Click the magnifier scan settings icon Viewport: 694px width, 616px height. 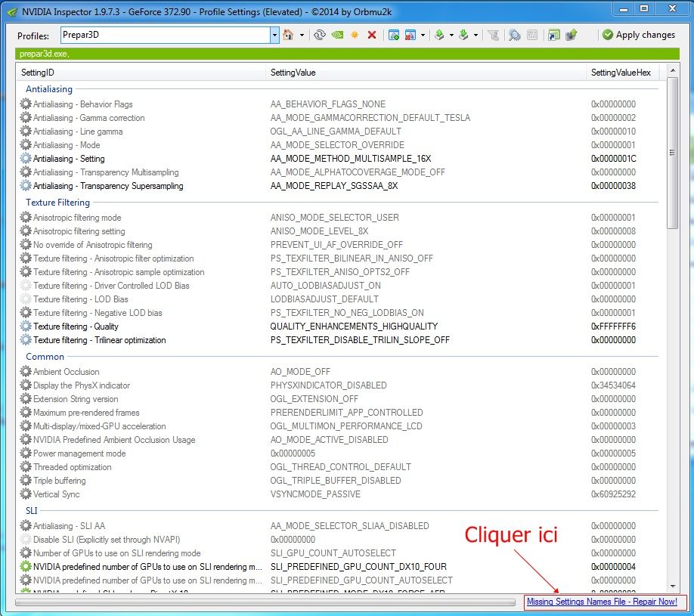coord(514,35)
